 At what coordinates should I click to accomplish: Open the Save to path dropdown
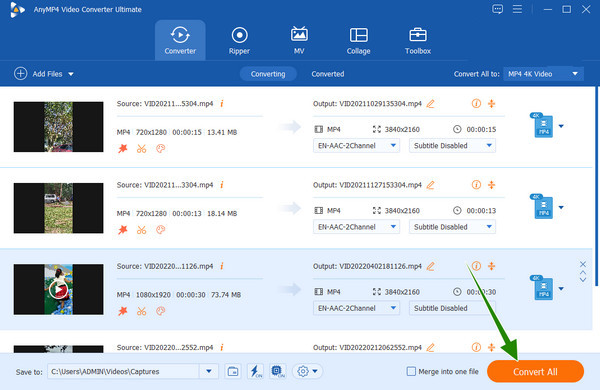click(x=209, y=371)
